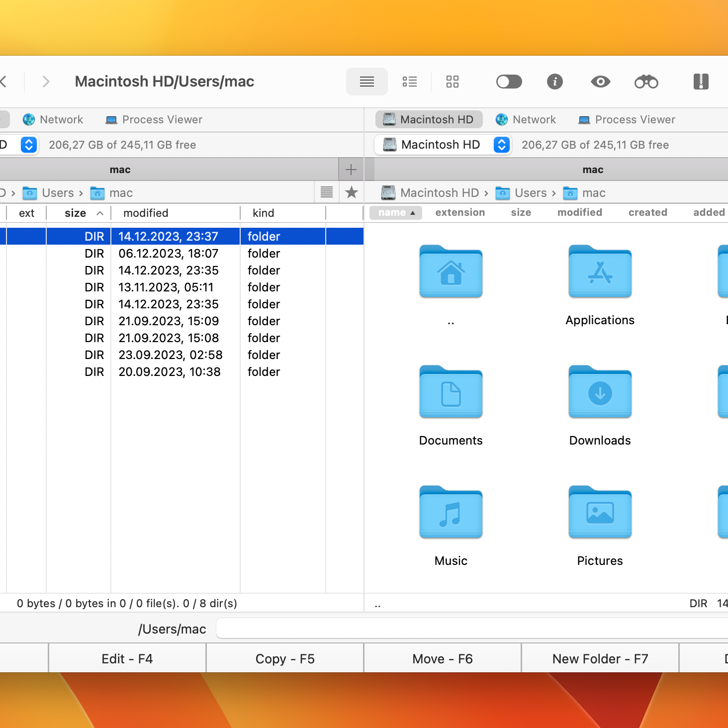Screen dimensions: 728x728
Task: Click the zip archive compress icon
Action: [x=701, y=82]
